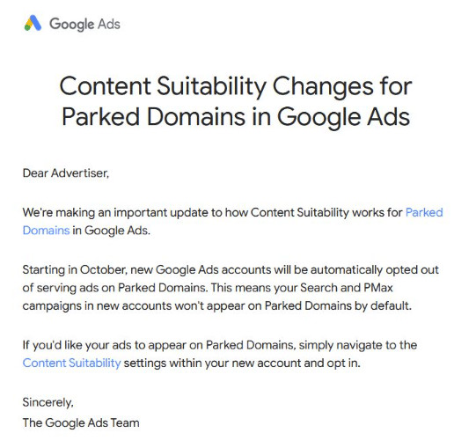Click the headline line "Parked Domains in Google Ads"
476x448 pixels.
pos(236,117)
